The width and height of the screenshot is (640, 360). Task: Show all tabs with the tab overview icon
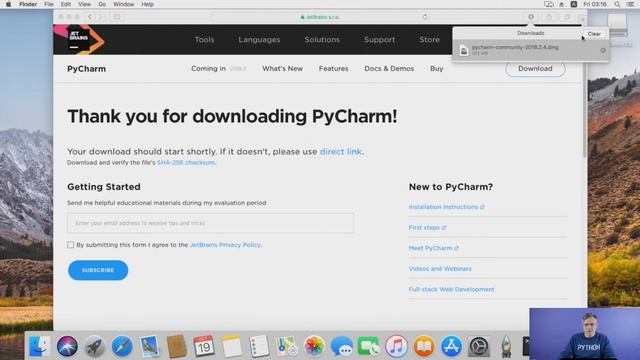[567, 17]
